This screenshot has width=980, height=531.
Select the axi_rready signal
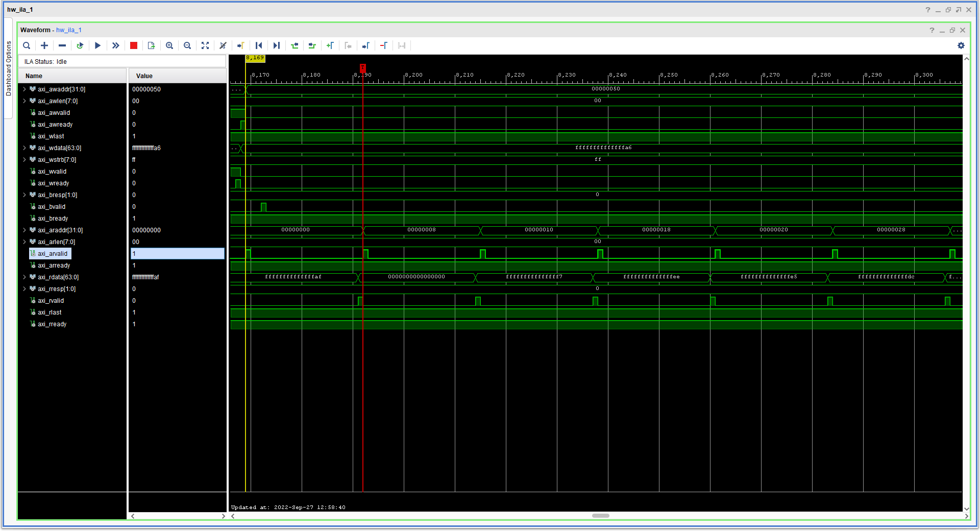click(52, 324)
